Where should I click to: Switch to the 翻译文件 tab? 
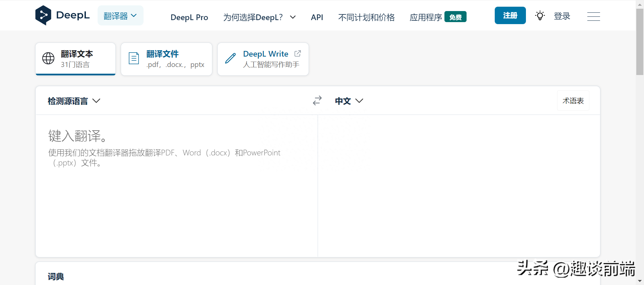pyautogui.click(x=166, y=59)
